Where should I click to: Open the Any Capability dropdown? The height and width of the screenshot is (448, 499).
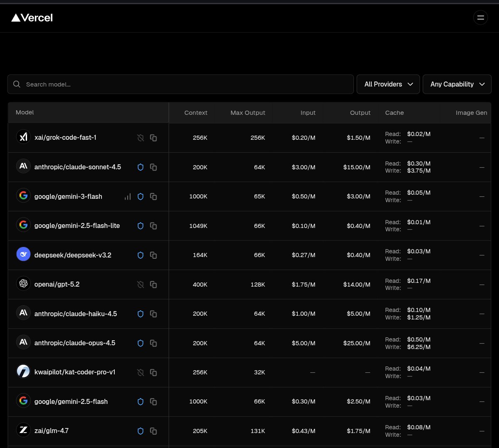point(457,84)
